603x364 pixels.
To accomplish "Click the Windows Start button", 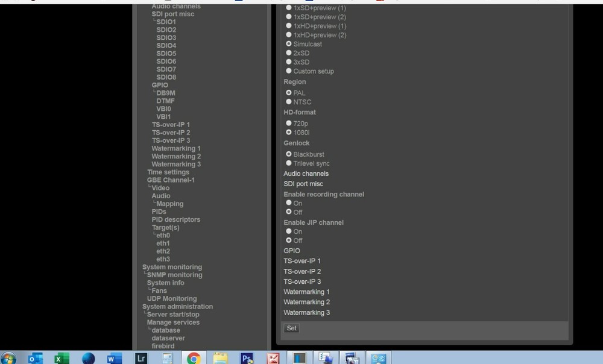I will pos(8,358).
